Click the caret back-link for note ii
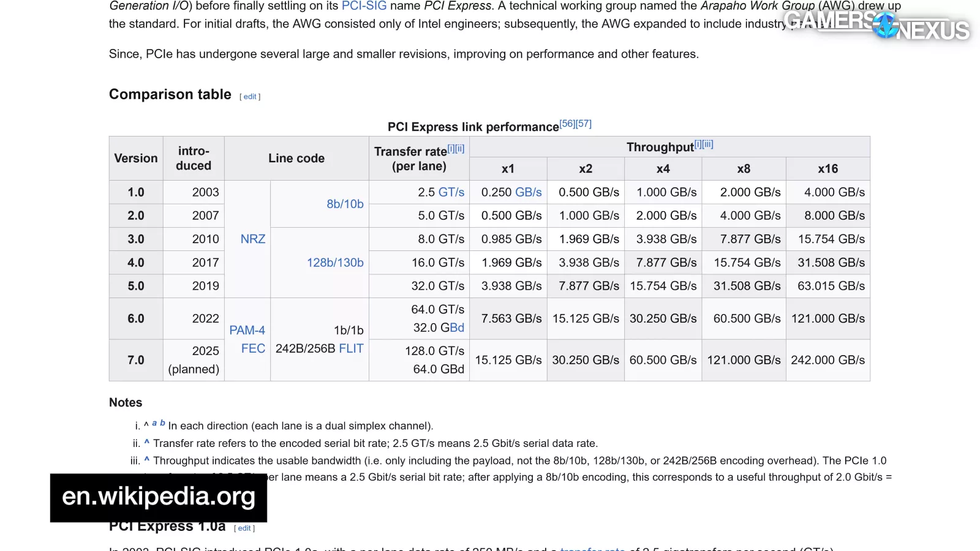This screenshot has height=551, width=980. point(147,443)
